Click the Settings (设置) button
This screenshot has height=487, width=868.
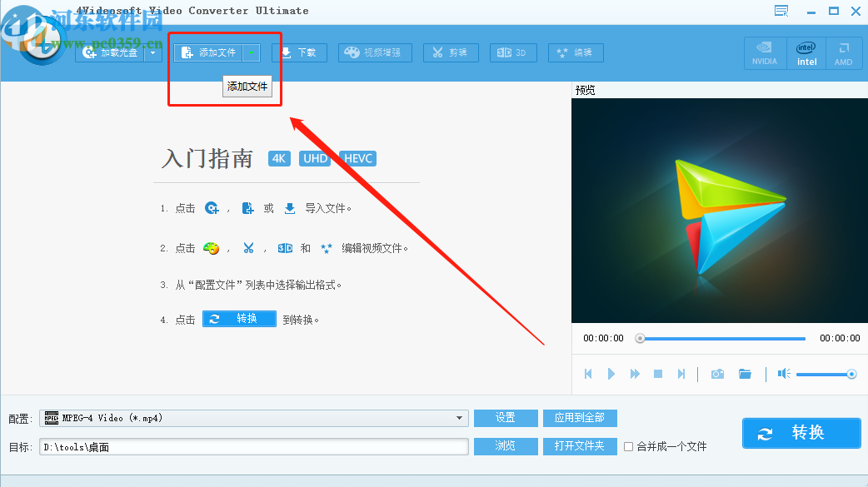click(x=506, y=418)
